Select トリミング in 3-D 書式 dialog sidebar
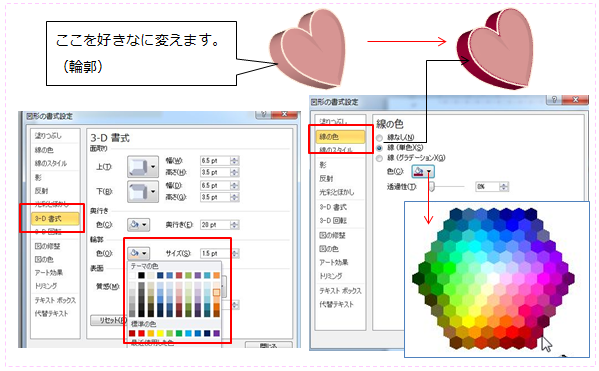 pyautogui.click(x=46, y=286)
